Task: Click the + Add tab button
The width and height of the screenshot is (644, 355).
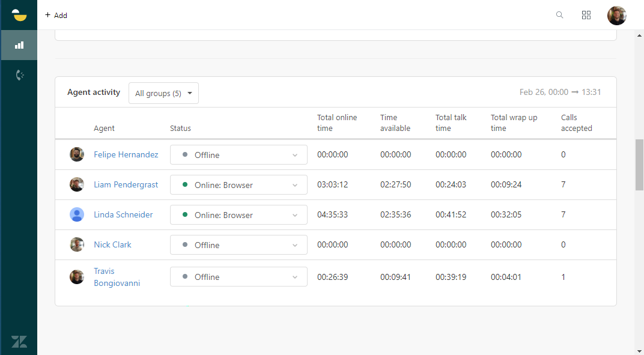Action: point(56,15)
